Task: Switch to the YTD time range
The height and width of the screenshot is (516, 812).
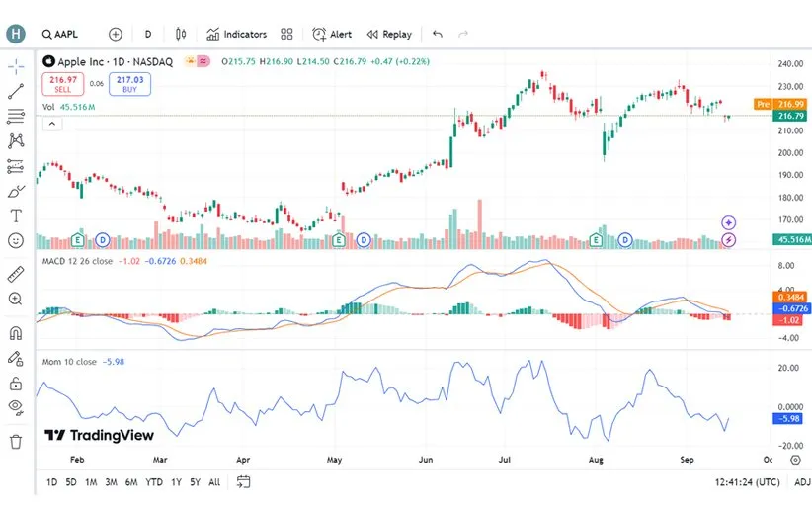Action: 154,482
